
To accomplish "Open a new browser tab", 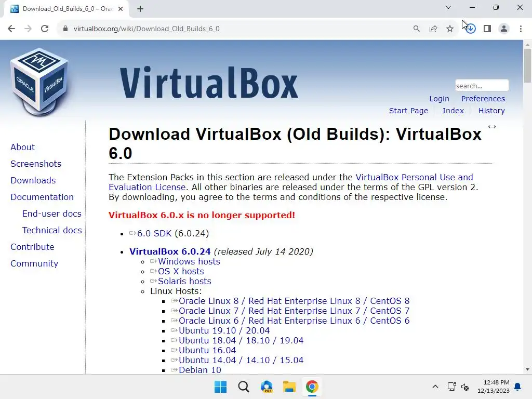I will coord(140,9).
